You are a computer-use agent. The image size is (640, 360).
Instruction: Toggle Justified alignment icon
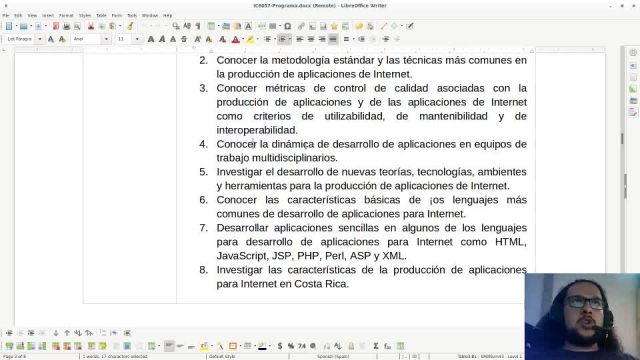[333, 39]
